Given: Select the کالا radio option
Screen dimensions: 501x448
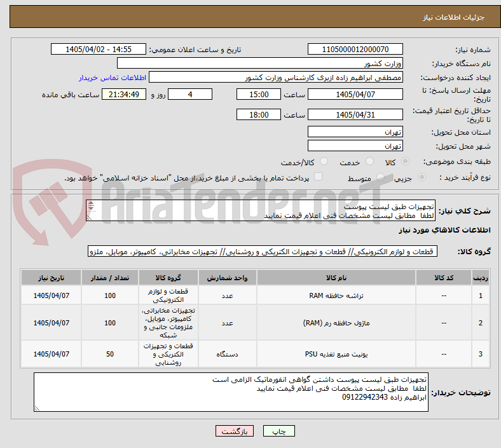Looking at the screenshot, I should pos(405,161).
